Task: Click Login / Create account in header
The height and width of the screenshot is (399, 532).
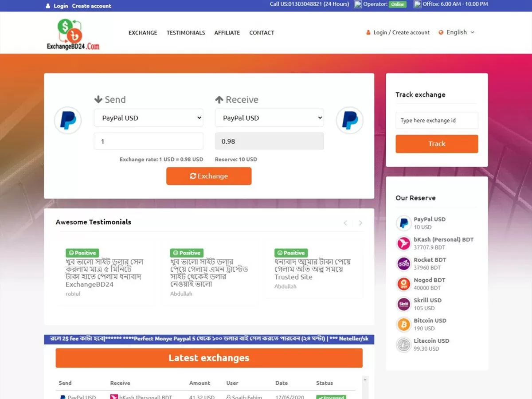Action: 402,32
